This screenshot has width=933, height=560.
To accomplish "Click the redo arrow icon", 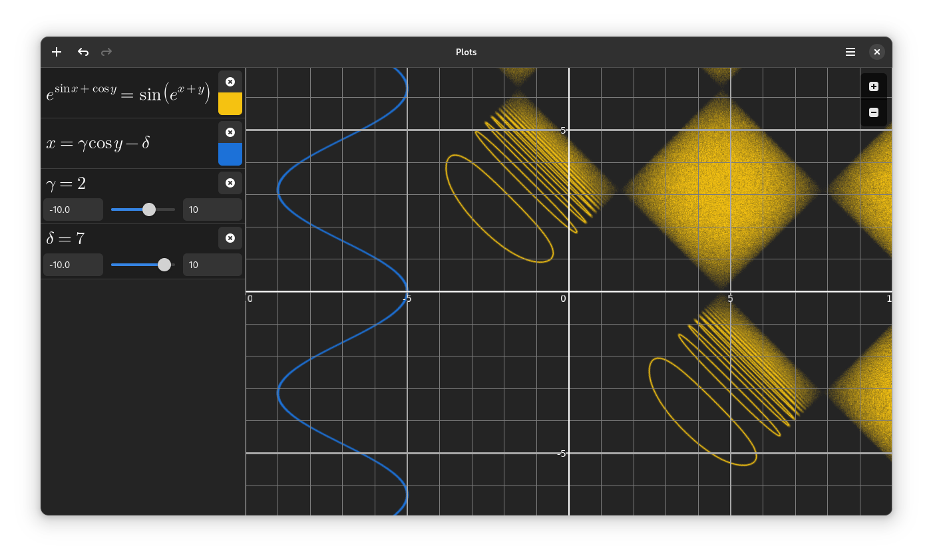I will coord(106,51).
